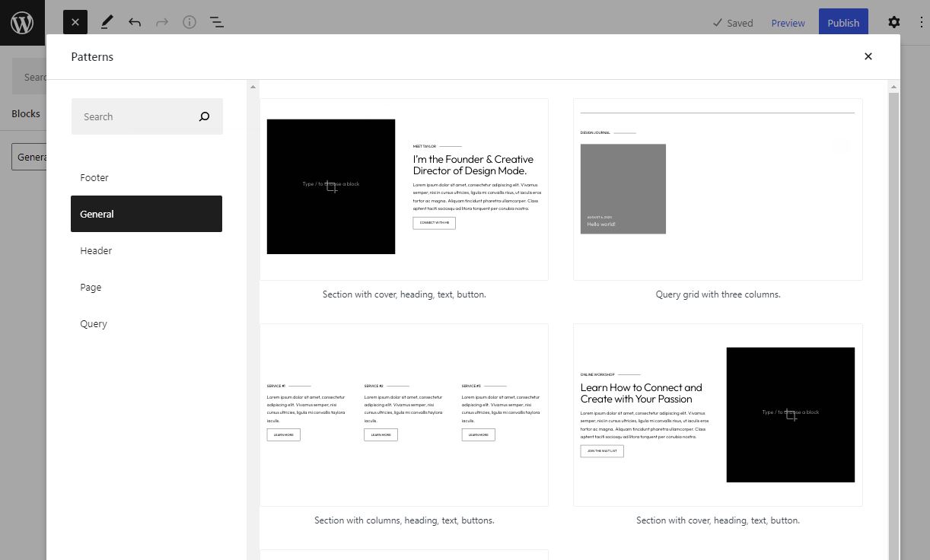Click the Undo arrow
The width and height of the screenshot is (930, 560).
(x=135, y=23)
